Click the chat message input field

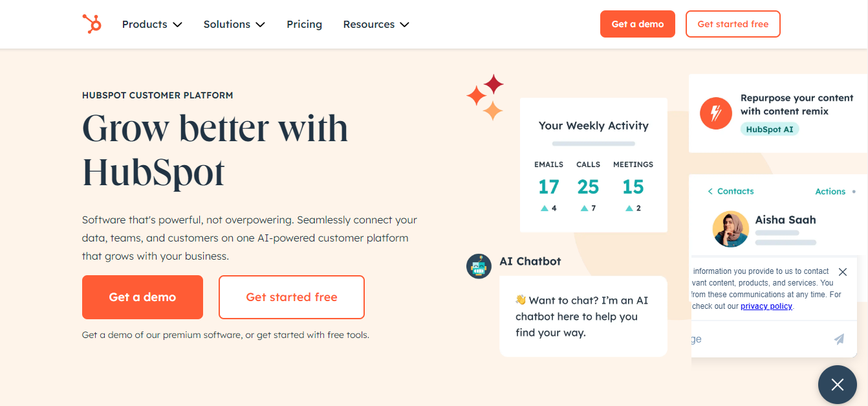coord(744,339)
